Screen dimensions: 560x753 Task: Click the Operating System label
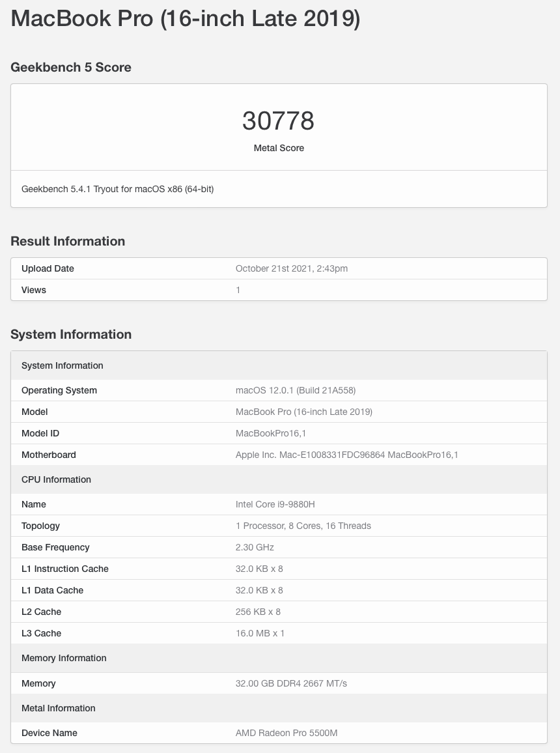tap(59, 390)
